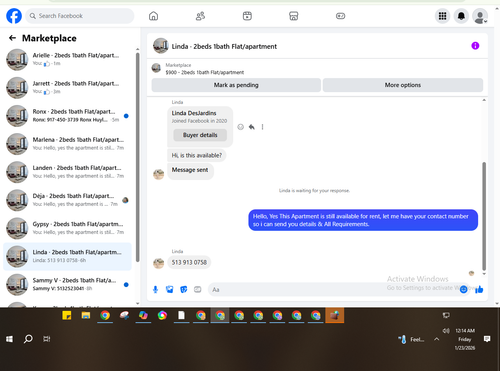Click the blue 'Hello, Yes This Apartment' message
This screenshot has width=500, height=371.
[363, 220]
